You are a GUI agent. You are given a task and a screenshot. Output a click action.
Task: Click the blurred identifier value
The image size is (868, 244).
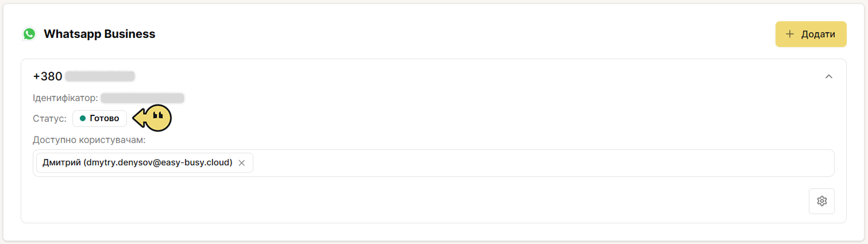click(142, 98)
